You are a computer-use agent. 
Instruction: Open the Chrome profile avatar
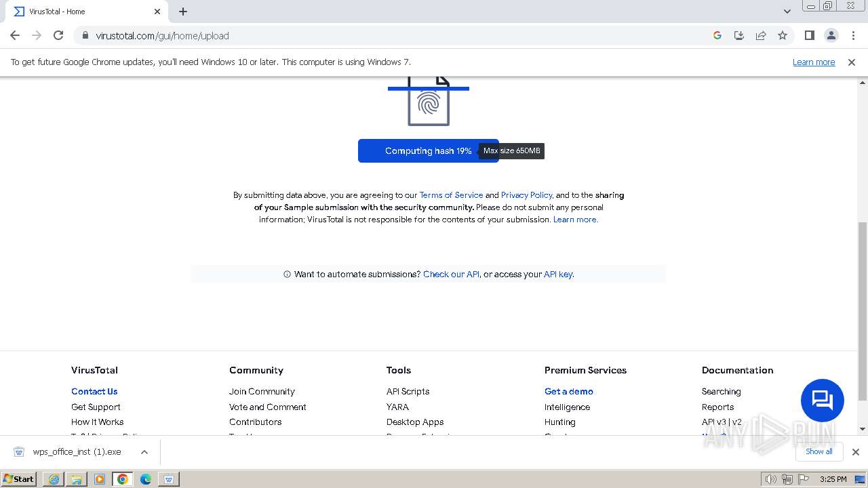[831, 35]
